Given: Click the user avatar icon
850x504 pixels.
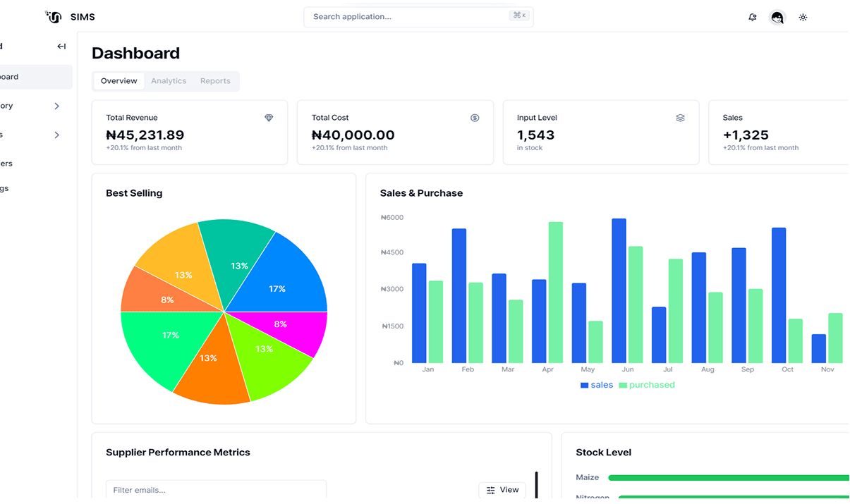Looking at the screenshot, I should coord(777,18).
